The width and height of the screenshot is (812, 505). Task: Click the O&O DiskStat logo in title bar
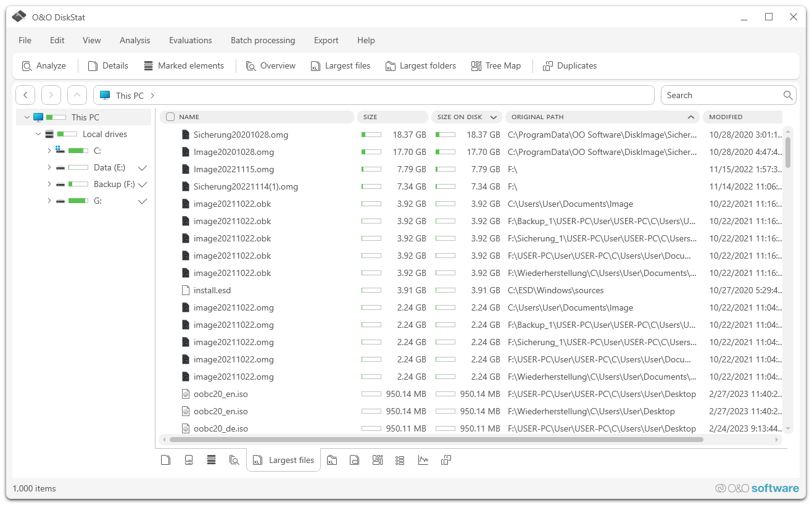tap(19, 17)
